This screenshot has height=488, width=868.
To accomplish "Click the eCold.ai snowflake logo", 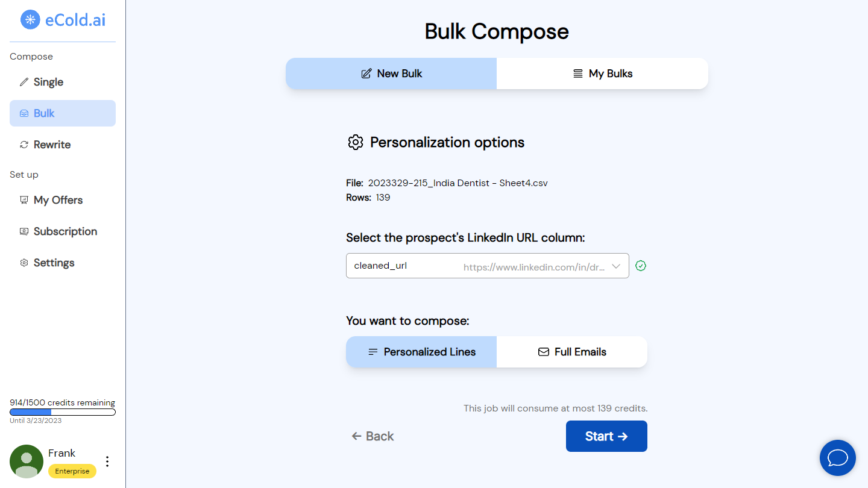I will click(30, 19).
